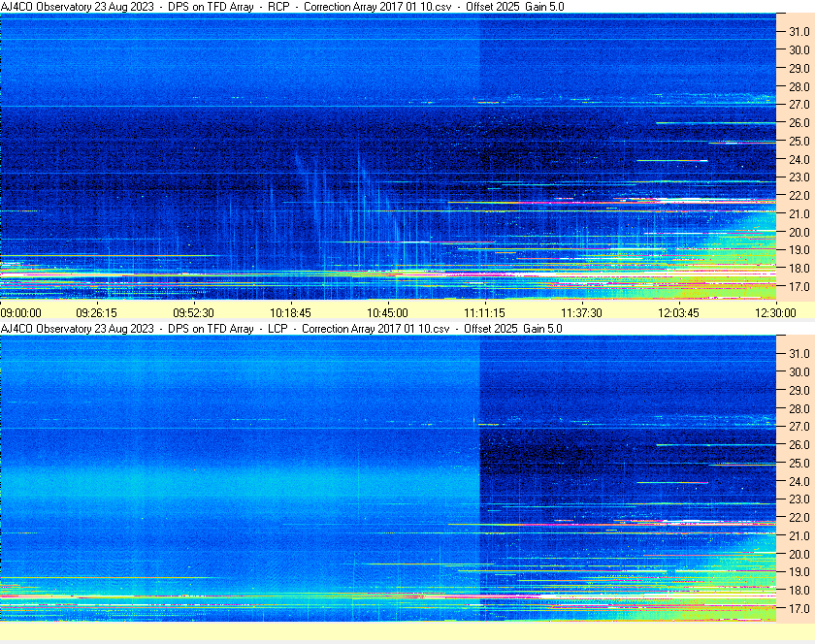
Task: Click 24.0 frequency label in RCP panel
Action: (799, 159)
